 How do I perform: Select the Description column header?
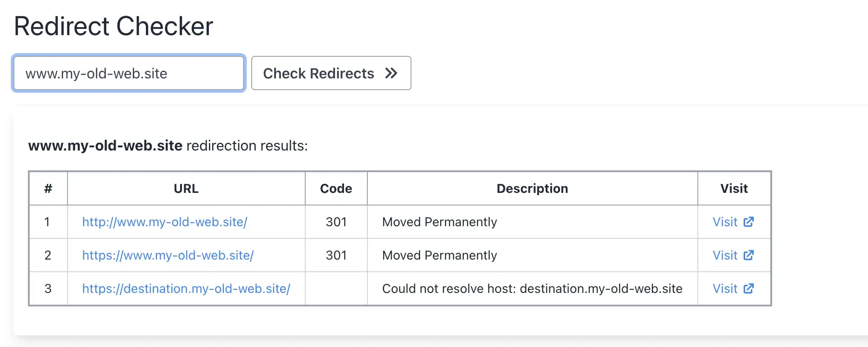(532, 188)
